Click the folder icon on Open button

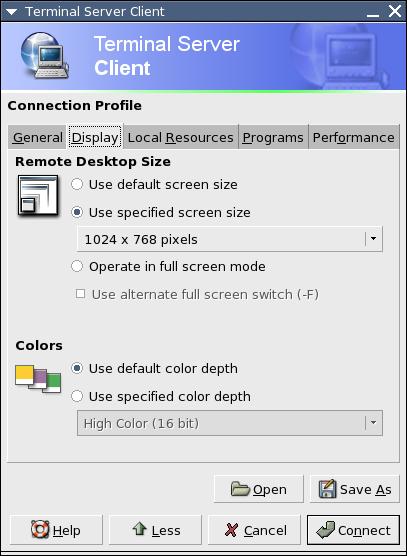point(240,489)
